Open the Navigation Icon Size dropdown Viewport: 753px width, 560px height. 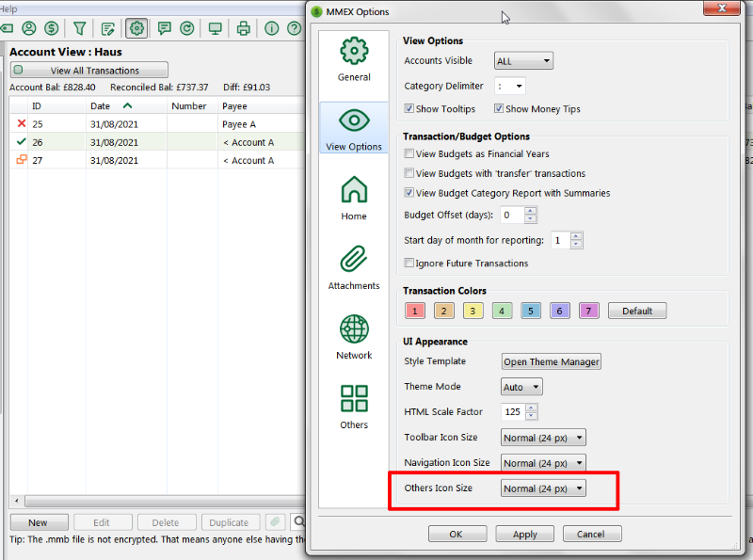click(543, 463)
